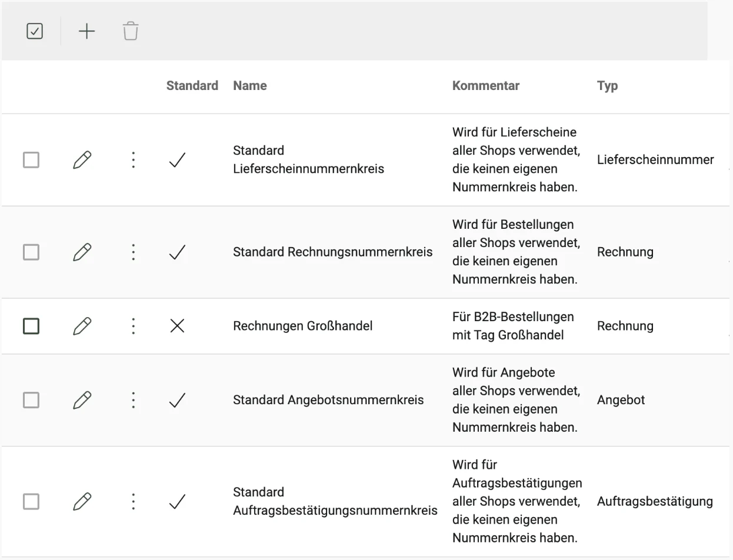Open the three-dot menu for Standard Lieferscheinnummernkreis
The height and width of the screenshot is (560, 733).
(x=134, y=160)
